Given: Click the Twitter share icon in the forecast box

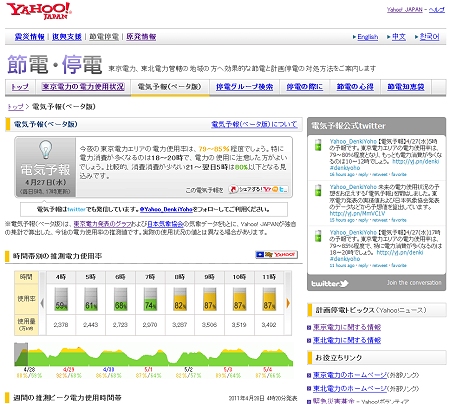Looking at the screenshot, I should click(283, 189).
